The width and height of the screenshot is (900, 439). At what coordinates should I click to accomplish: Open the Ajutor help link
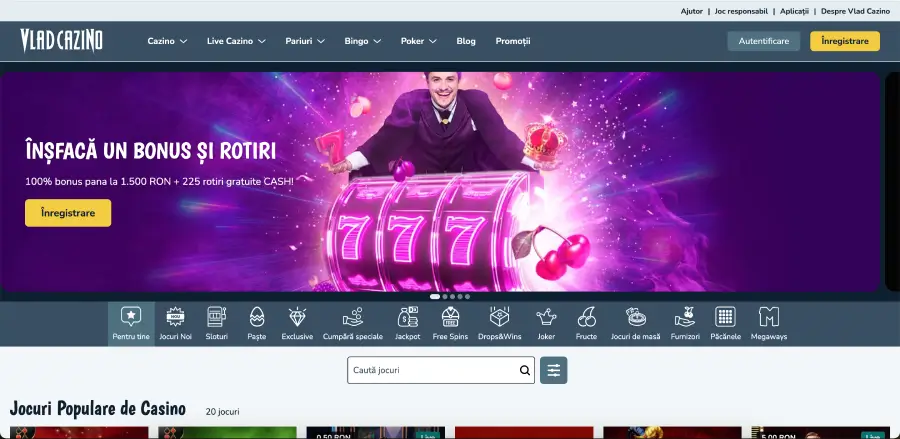[692, 11]
